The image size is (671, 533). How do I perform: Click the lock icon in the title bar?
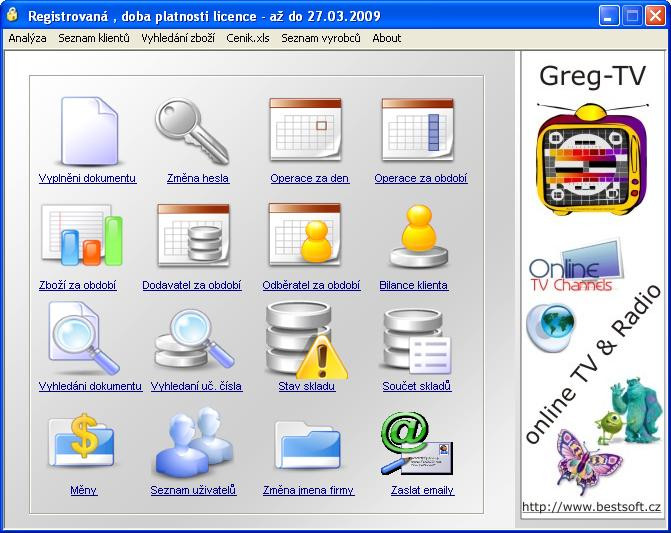(x=12, y=14)
